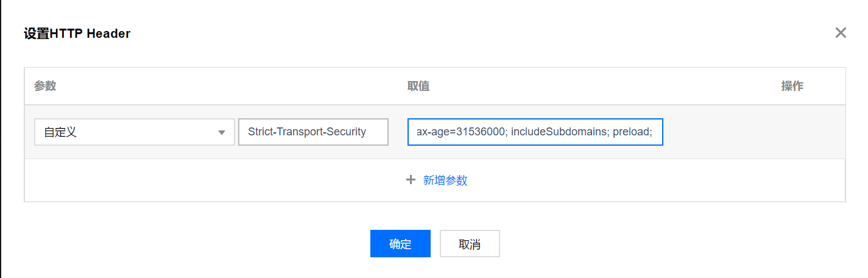
Task: Open the 自定义 parameter type combo box
Action: pyautogui.click(x=135, y=132)
